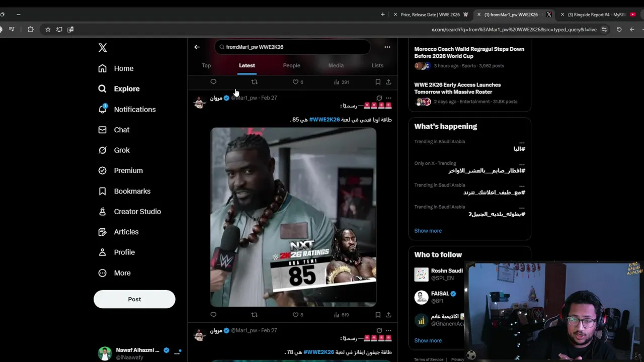The image size is (644, 362).
Task: Click the Post button
Action: [134, 299]
